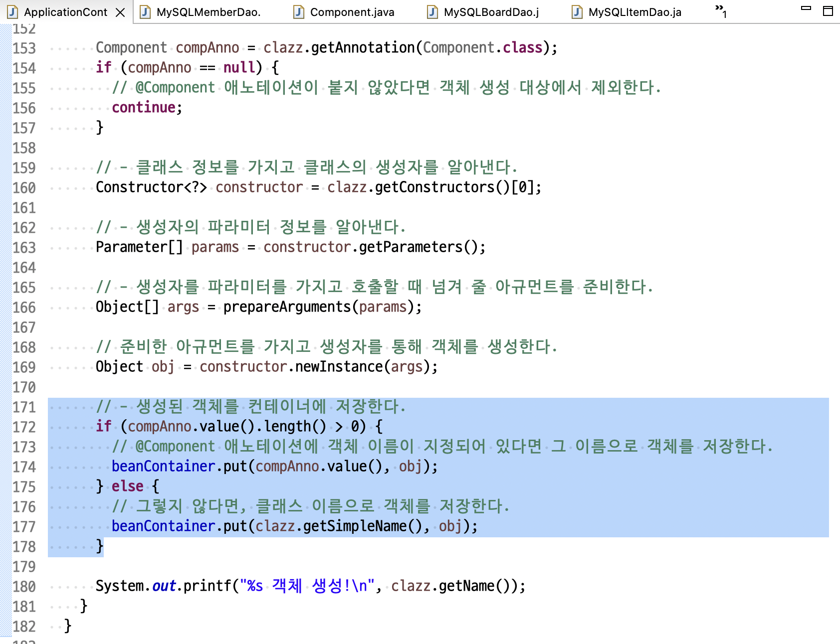This screenshot has height=644, width=840.
Task: Select the ApplicationCont tab
Action: click(x=65, y=12)
